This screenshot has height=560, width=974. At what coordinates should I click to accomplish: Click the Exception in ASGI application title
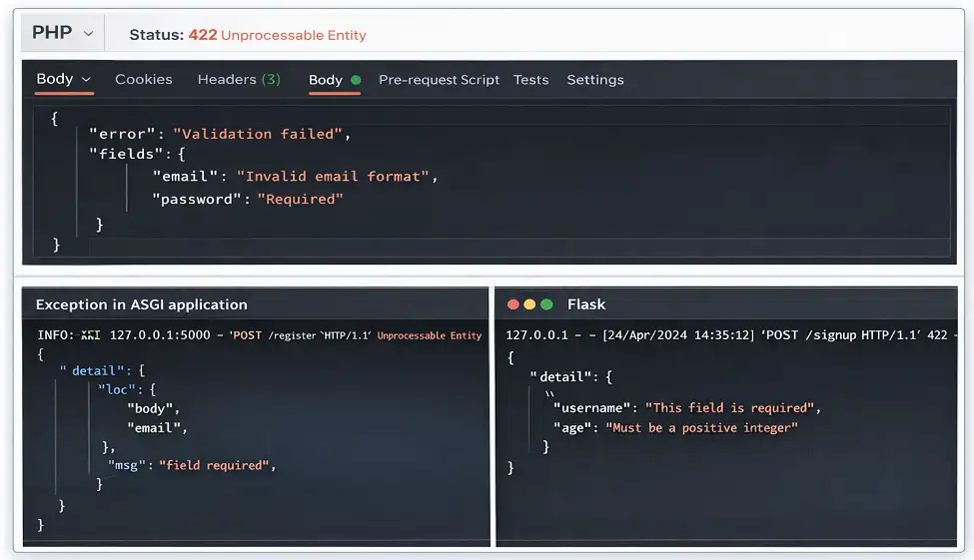142,304
